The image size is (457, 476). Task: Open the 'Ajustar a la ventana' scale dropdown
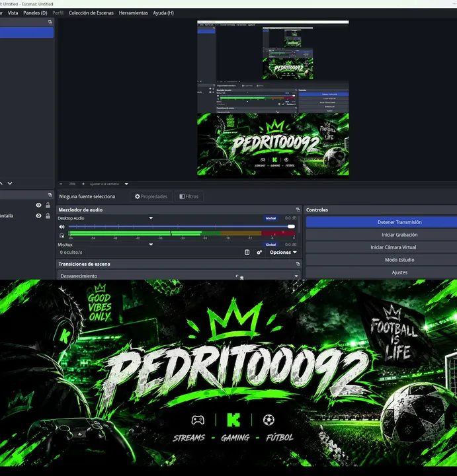tap(126, 184)
